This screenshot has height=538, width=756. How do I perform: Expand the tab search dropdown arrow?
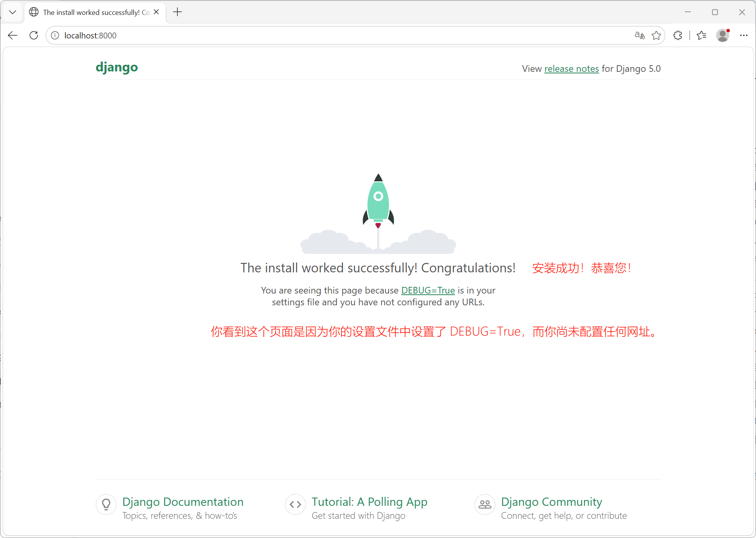click(13, 12)
